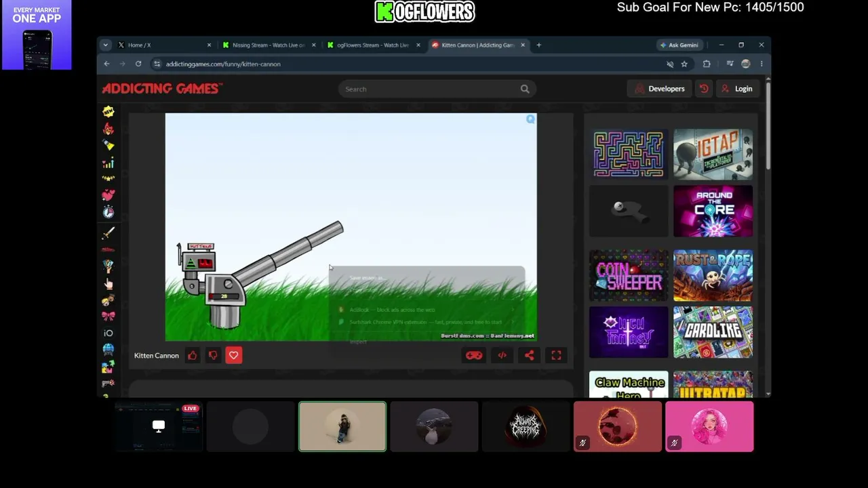This screenshot has height=488, width=868.
Task: Toggle the heart favorite button for Kitten Cannon
Action: (234, 355)
